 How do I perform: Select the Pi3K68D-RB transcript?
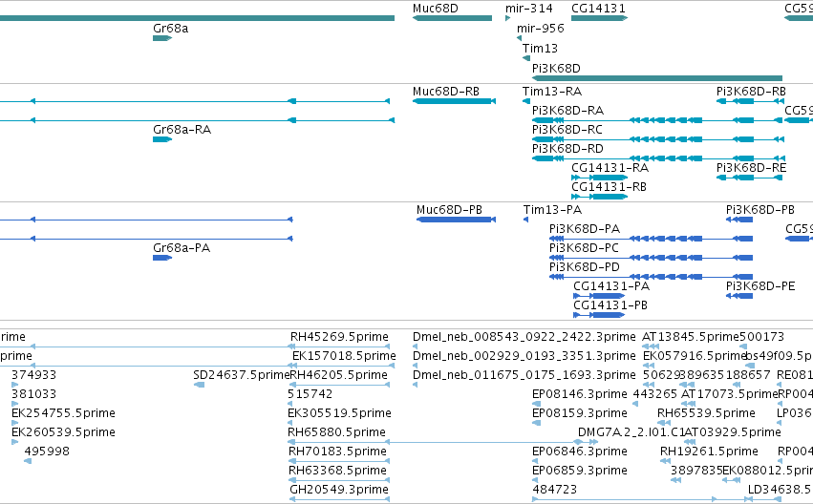749,101
